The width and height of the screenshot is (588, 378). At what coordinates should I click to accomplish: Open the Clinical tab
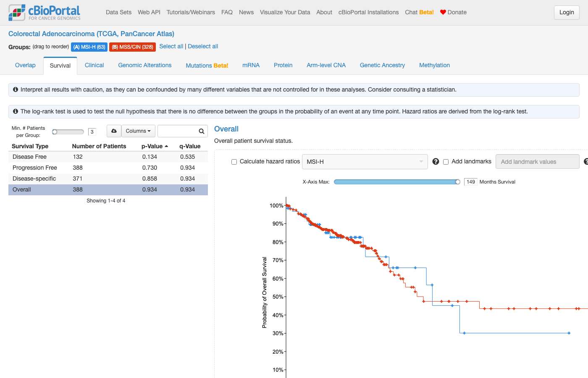[x=94, y=65]
